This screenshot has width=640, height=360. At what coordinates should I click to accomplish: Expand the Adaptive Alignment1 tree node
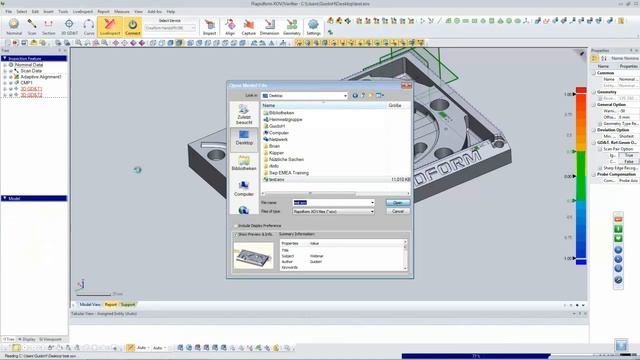click(x=5, y=77)
